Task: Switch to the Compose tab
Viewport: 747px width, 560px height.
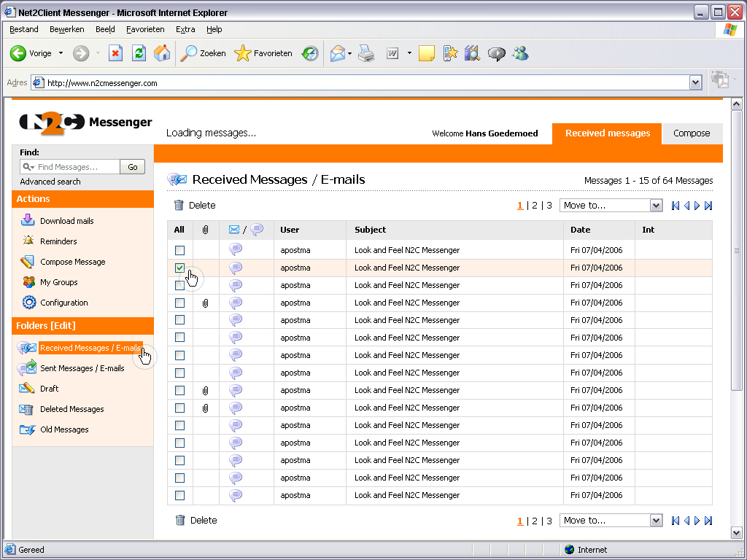Action: click(692, 133)
